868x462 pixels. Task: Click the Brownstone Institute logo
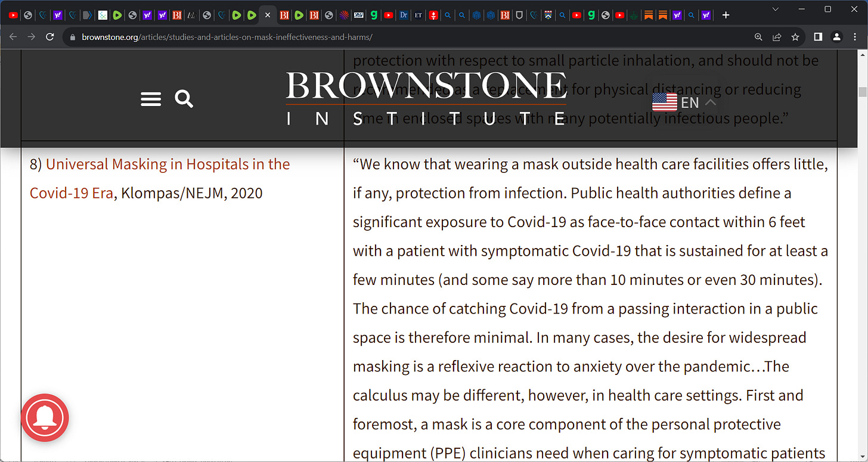click(x=426, y=99)
